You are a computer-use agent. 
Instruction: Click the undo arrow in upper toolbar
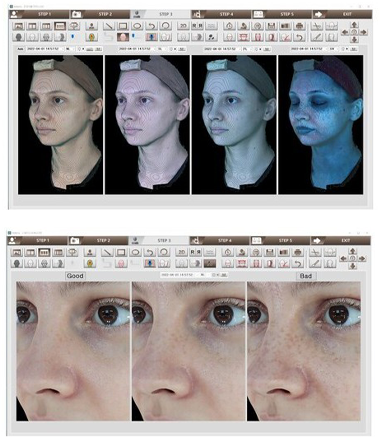coord(151,26)
